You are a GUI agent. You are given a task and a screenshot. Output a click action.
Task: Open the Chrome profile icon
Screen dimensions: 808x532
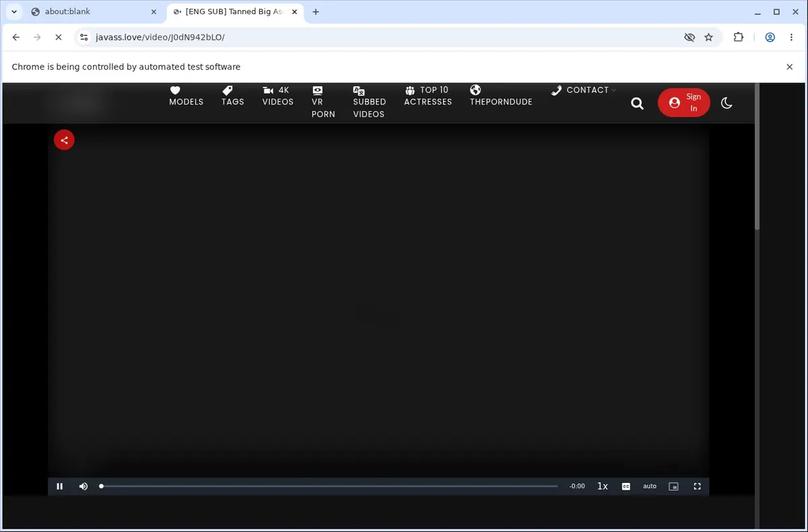click(x=770, y=37)
